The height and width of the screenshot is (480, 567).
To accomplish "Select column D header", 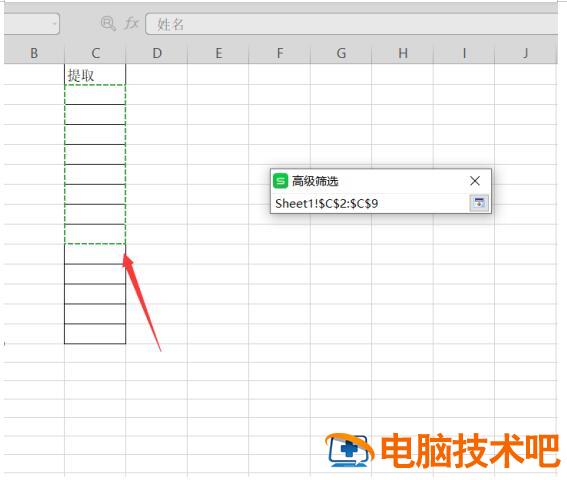I will pos(157,53).
